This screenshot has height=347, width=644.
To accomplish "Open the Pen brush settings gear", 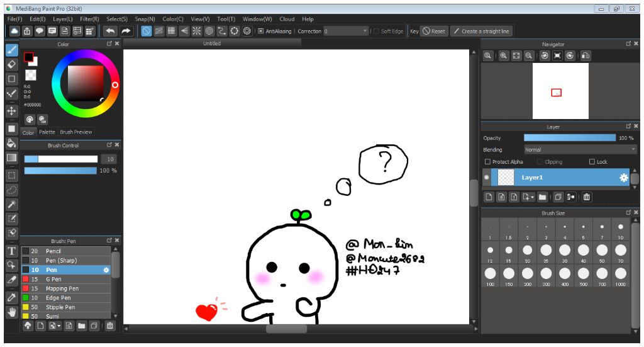I will click(106, 270).
